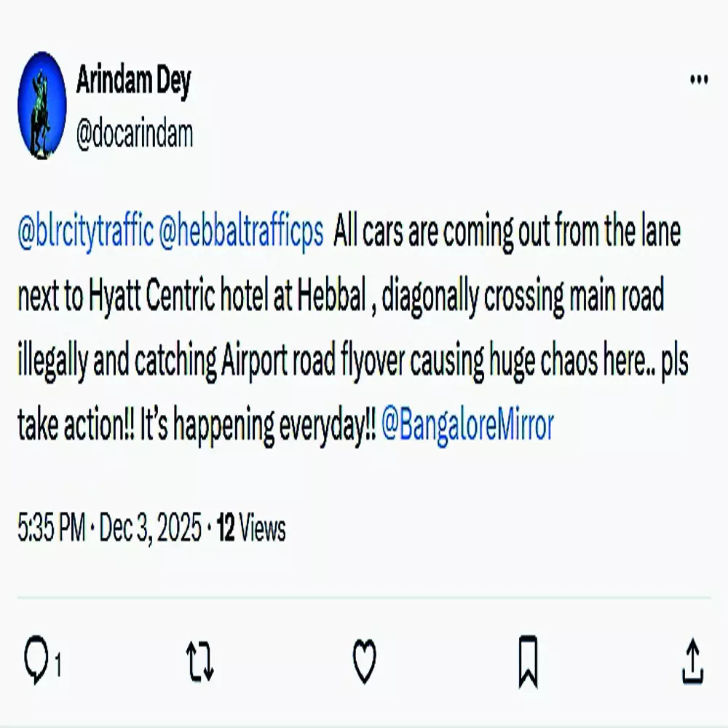This screenshot has width=728, height=728.
Task: Bookmark this tweet
Action: pos(528,662)
